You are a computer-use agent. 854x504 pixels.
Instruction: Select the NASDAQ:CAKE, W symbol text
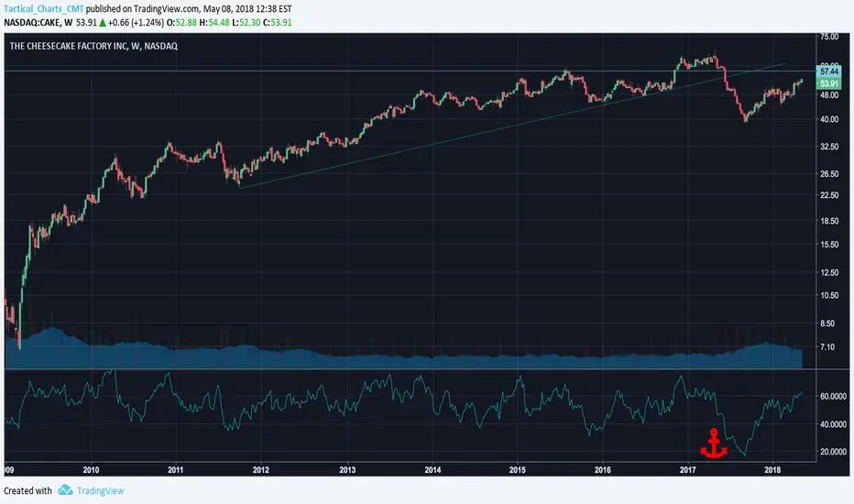[38, 23]
